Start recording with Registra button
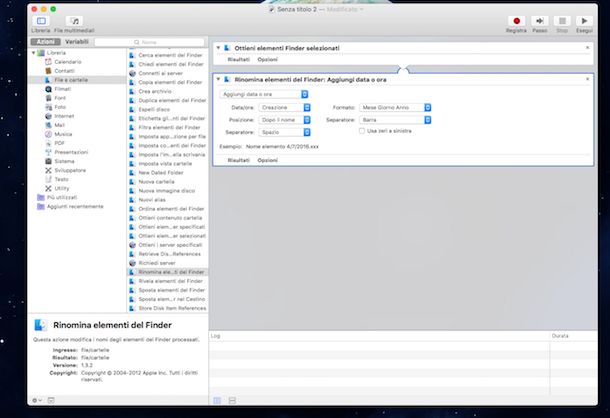Viewport: 610px width, 418px height. point(516,21)
